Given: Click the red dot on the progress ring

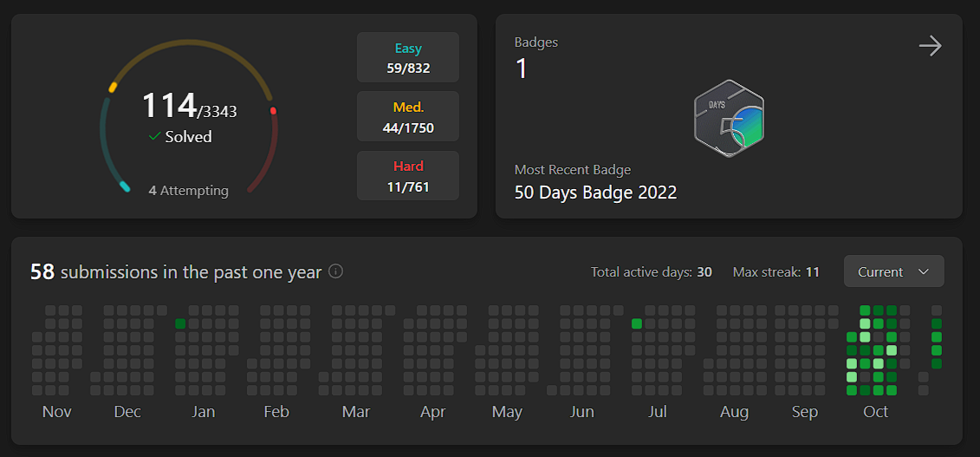Looking at the screenshot, I should pyautogui.click(x=273, y=111).
